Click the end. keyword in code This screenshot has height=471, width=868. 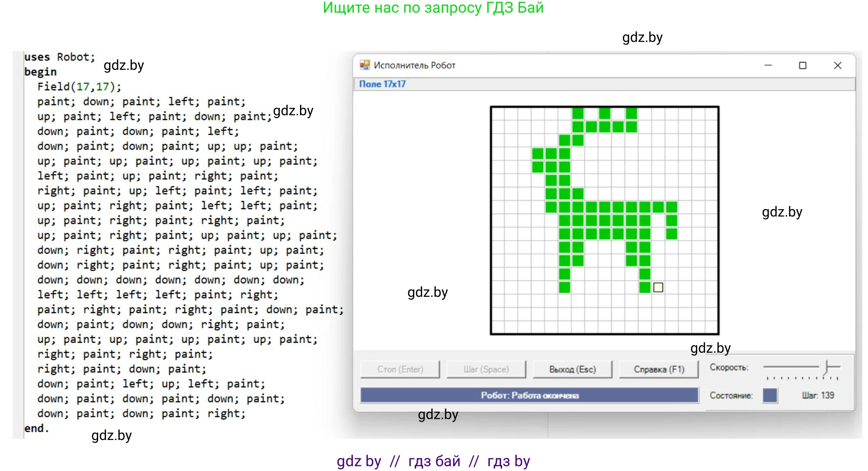36,428
